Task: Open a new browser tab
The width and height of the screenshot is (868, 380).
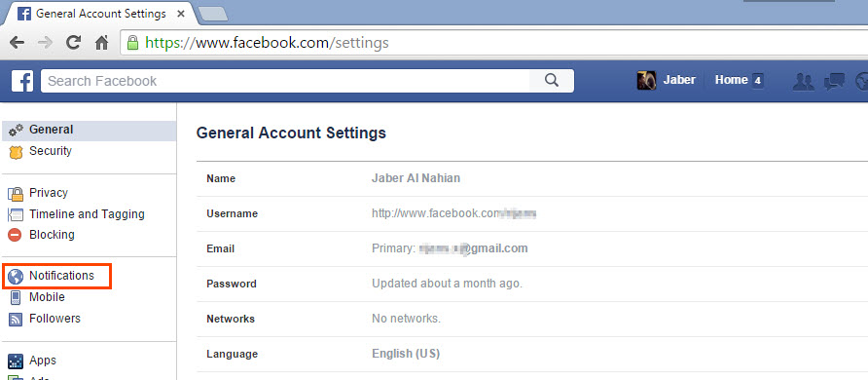Action: coord(212,15)
